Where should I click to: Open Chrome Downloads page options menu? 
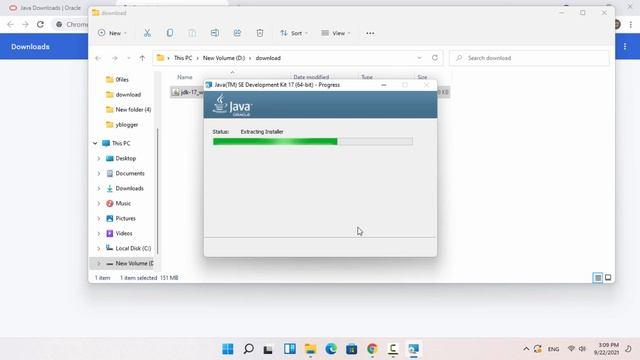pyautogui.click(x=625, y=47)
